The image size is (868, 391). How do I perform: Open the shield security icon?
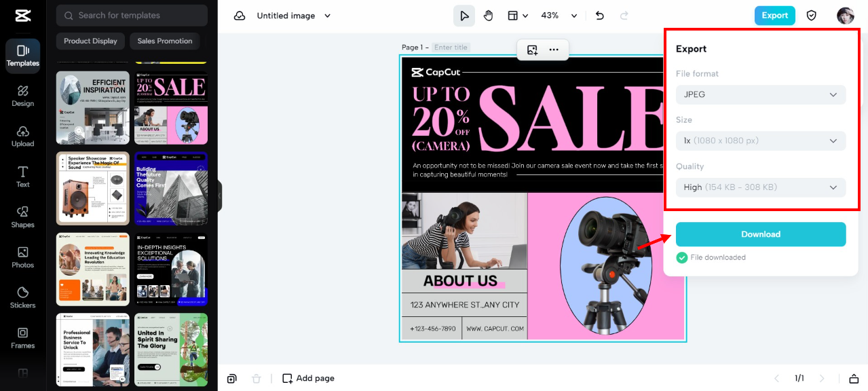tap(811, 16)
